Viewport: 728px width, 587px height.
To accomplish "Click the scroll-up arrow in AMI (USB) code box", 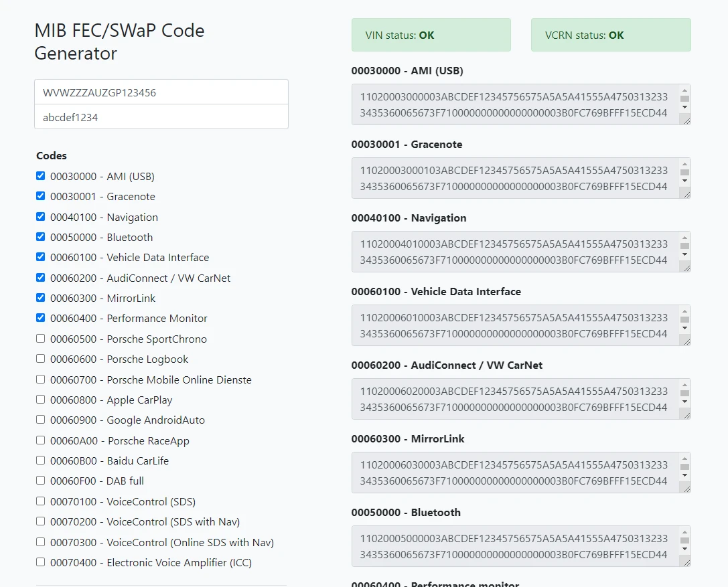I will [684, 90].
